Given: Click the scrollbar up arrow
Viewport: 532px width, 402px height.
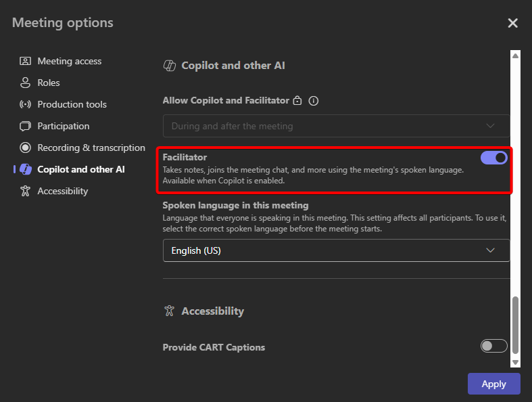Looking at the screenshot, I should click(x=515, y=55).
